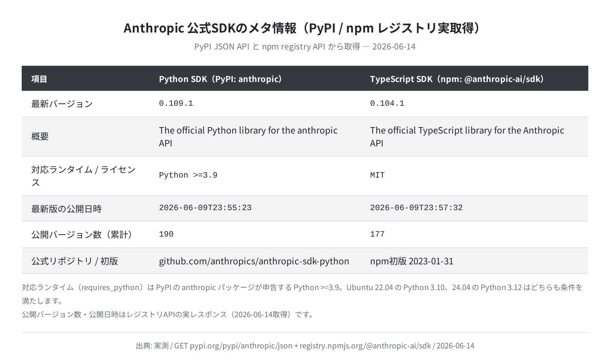Viewport: 610px width, 364px height.
Task: Click the '概要' row label
Action: tap(40, 136)
